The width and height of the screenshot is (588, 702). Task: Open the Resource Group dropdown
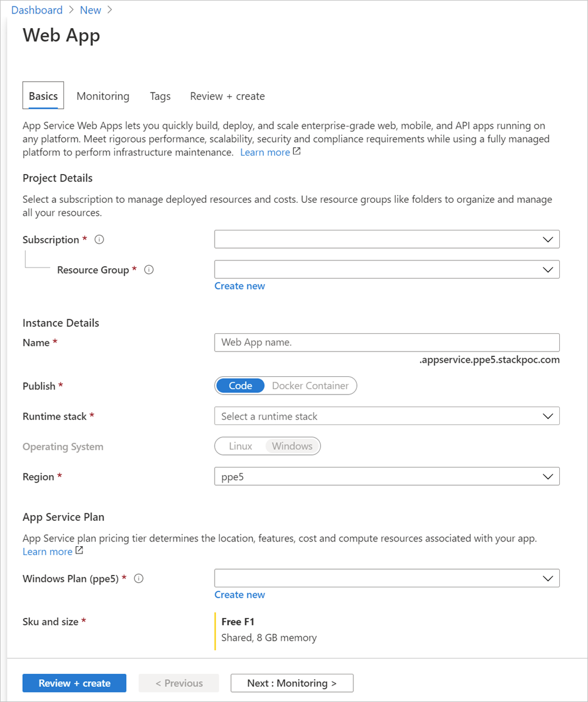(386, 269)
